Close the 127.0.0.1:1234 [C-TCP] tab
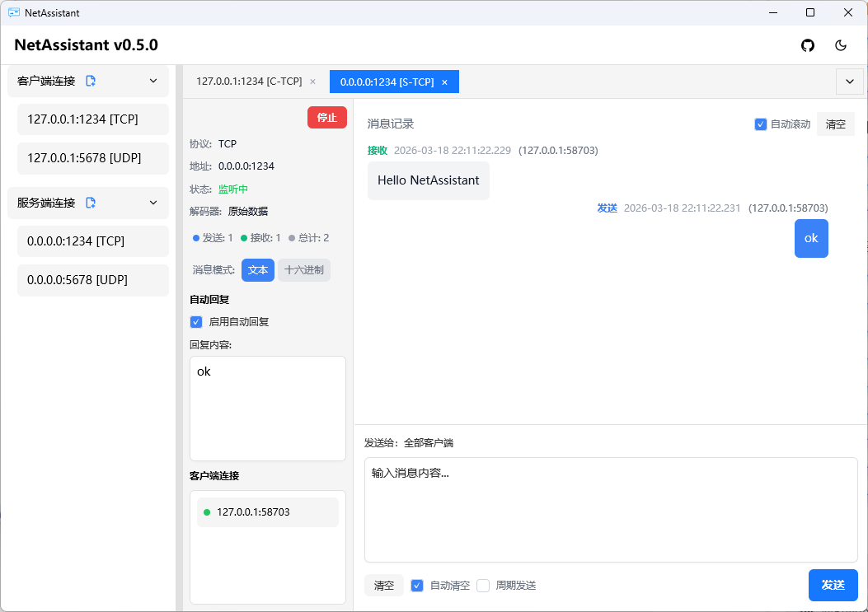 (312, 82)
